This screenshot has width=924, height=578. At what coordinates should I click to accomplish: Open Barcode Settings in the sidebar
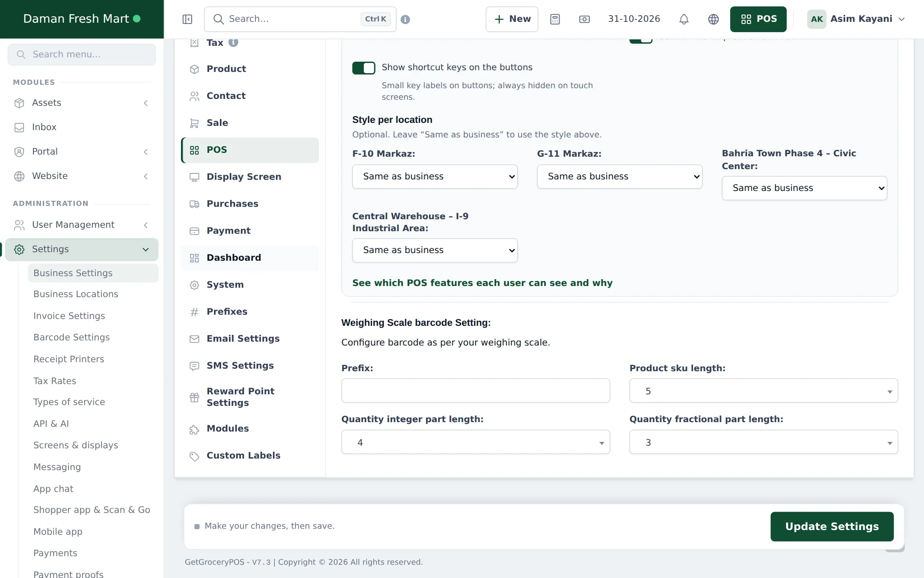pyautogui.click(x=71, y=337)
